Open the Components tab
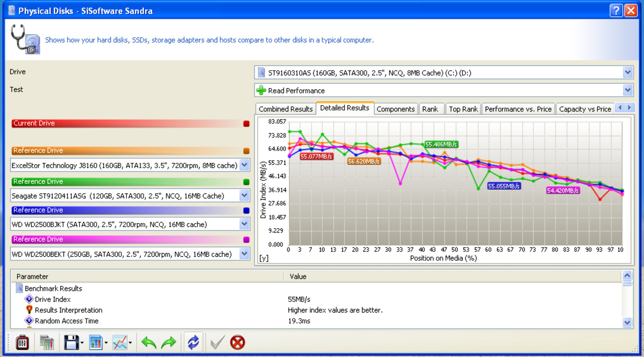 pyautogui.click(x=396, y=109)
